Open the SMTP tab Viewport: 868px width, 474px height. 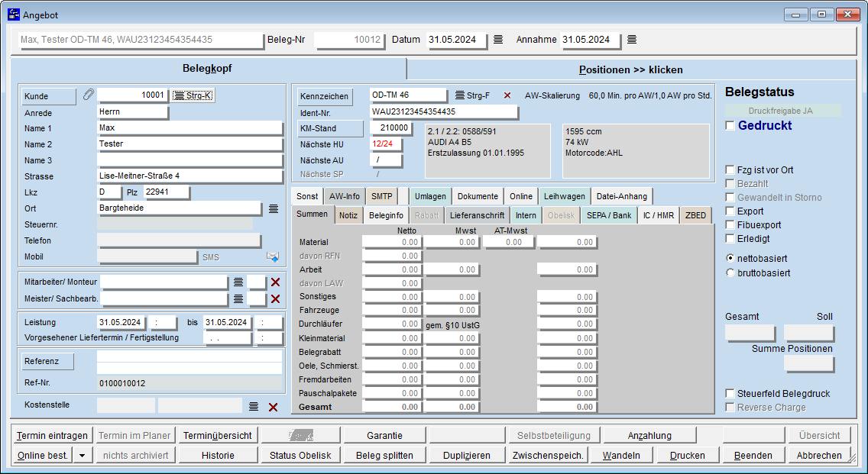pos(382,196)
